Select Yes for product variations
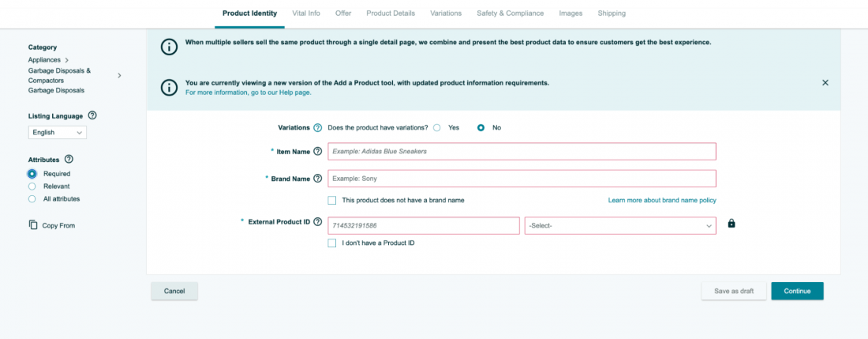 [x=437, y=127]
